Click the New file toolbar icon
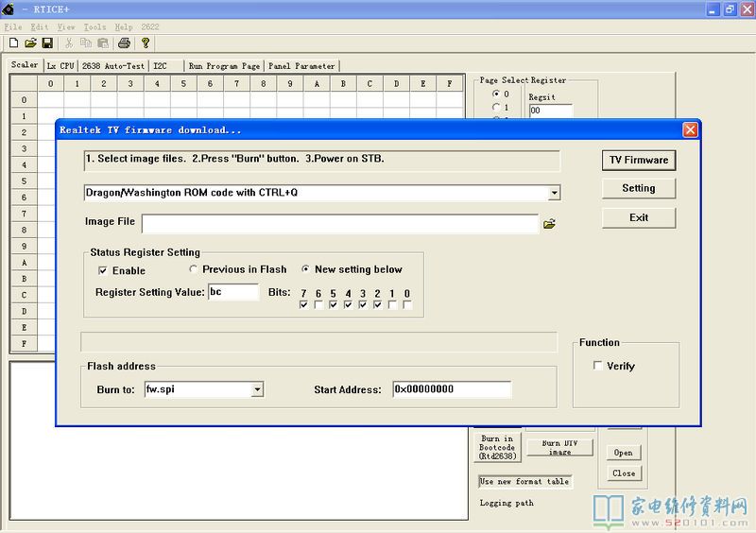 point(13,43)
